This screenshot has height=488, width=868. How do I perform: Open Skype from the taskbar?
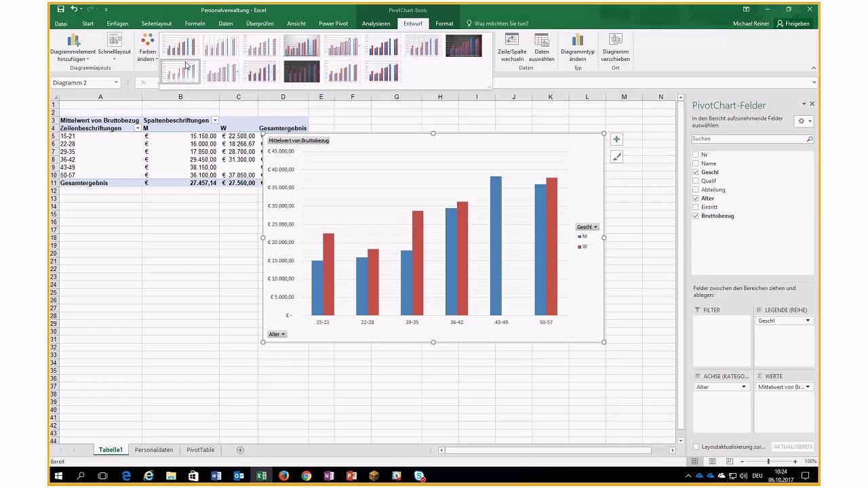419,476
